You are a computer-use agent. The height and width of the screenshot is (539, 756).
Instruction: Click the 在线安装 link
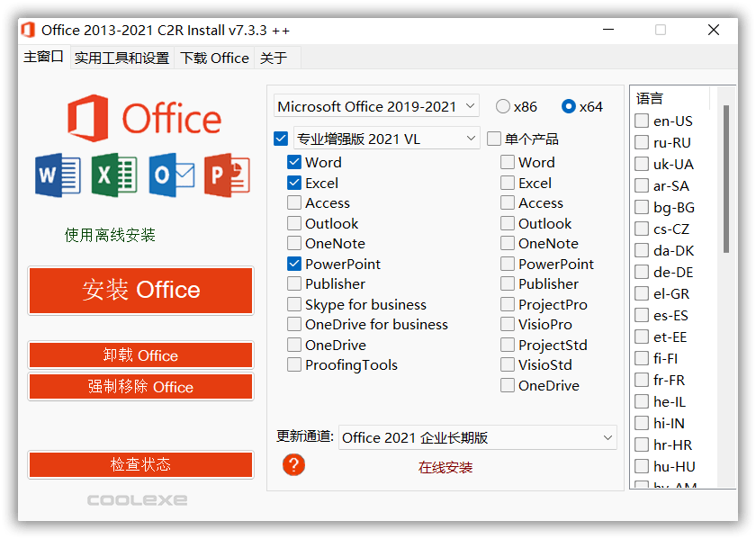[445, 467]
